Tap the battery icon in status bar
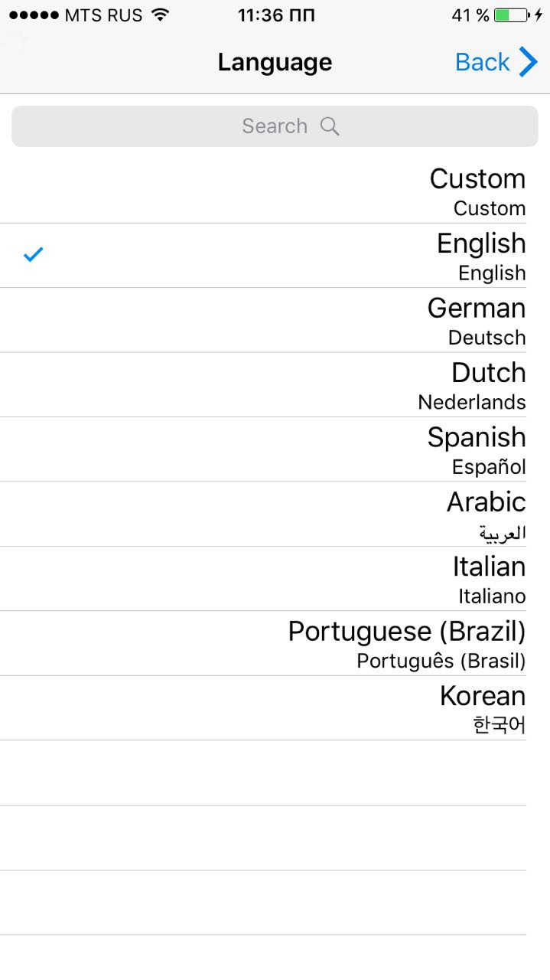Image resolution: width=550 pixels, height=980 pixels. pos(511,15)
